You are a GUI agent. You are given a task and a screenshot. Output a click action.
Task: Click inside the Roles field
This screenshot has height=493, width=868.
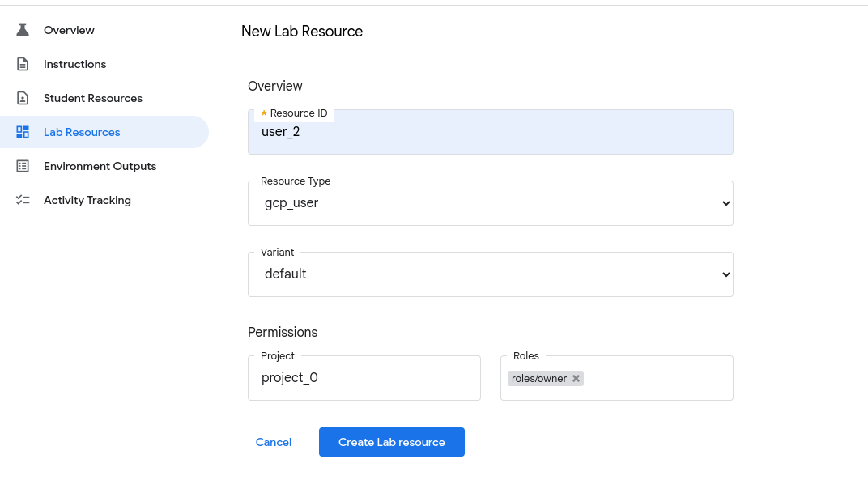click(656, 378)
